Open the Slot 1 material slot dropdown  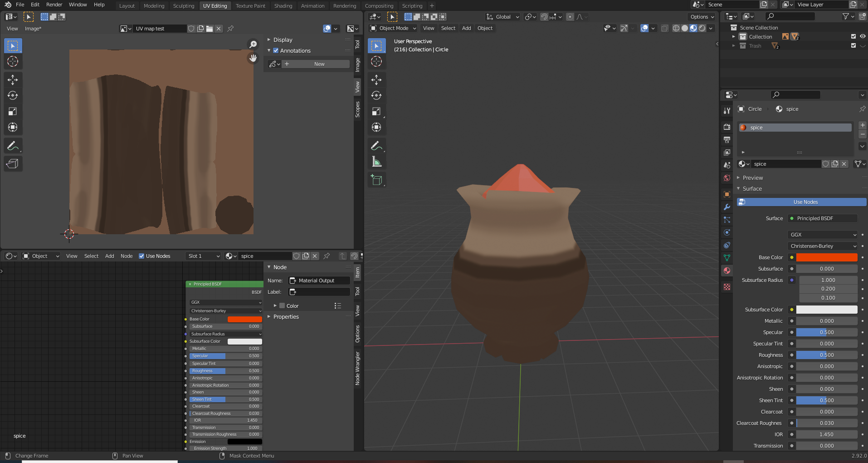204,256
